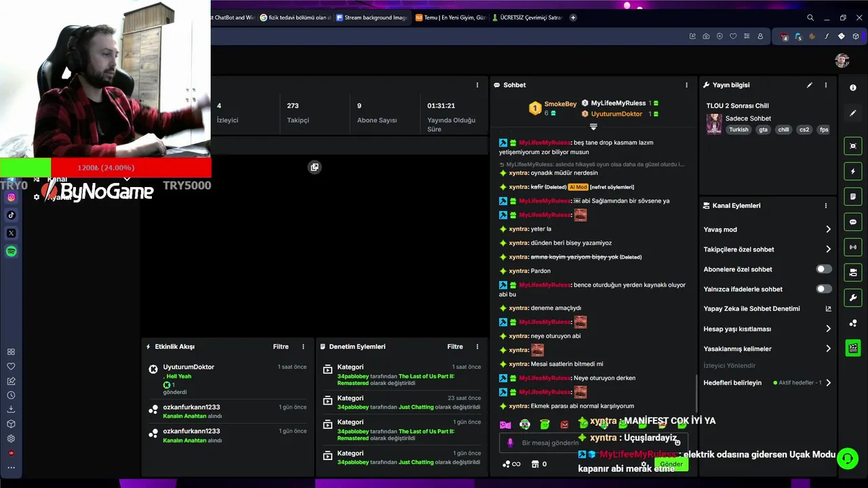Toggle the broadcast signal icon in right rail
Screen dimensions: 868x488
click(853, 247)
